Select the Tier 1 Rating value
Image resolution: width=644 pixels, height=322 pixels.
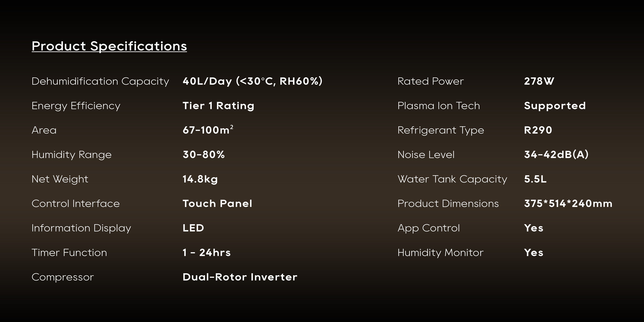coord(218,106)
